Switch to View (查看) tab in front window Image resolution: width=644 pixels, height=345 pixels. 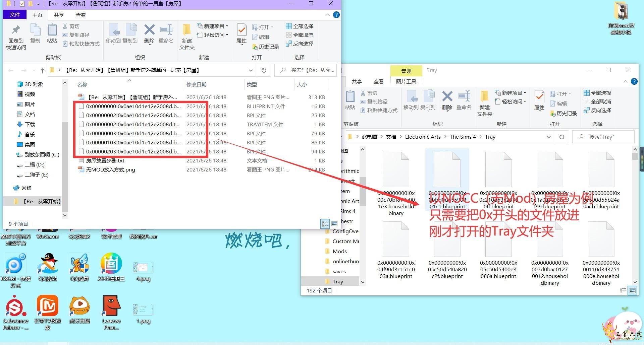tap(81, 15)
